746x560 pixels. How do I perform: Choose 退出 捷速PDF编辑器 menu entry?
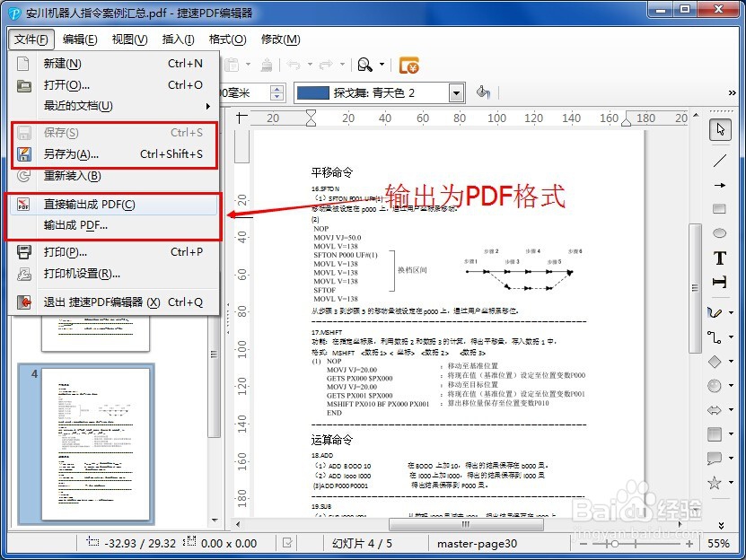point(114,302)
